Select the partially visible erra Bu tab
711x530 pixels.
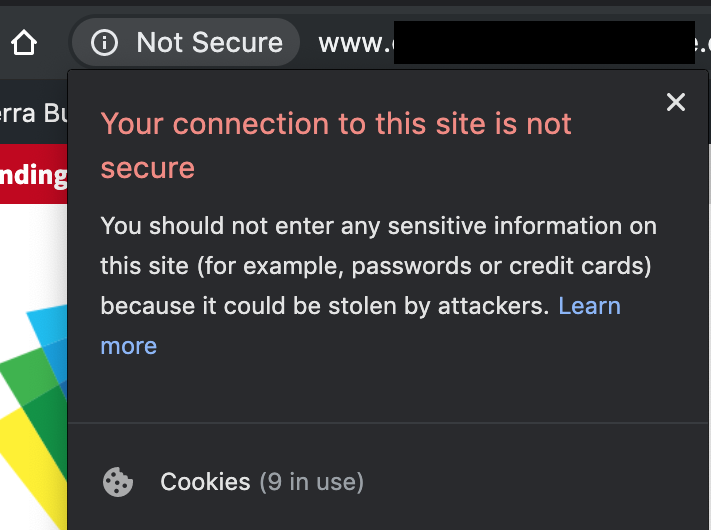34,112
